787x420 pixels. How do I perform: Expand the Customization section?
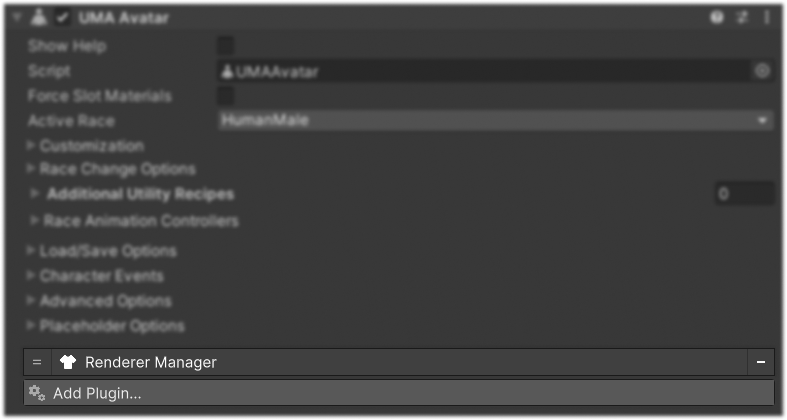(31, 146)
